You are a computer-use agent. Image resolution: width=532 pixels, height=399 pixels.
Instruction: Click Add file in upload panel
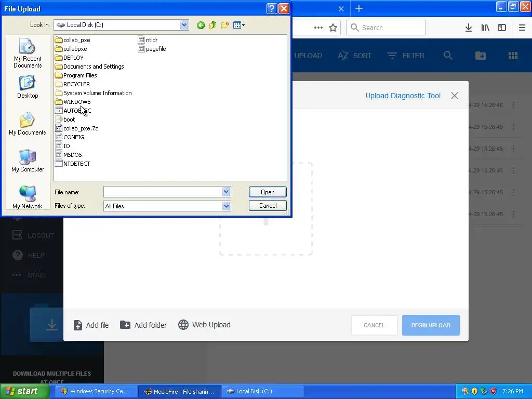[91, 325]
